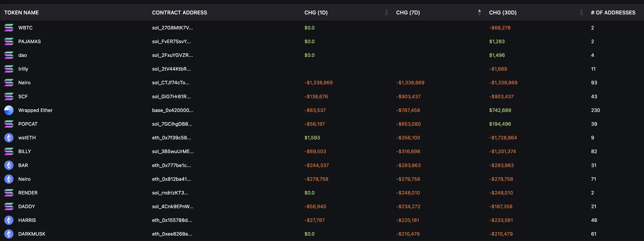644x241 pixels.
Task: Click wstETH's 1D change $1,593
Action: pos(312,138)
